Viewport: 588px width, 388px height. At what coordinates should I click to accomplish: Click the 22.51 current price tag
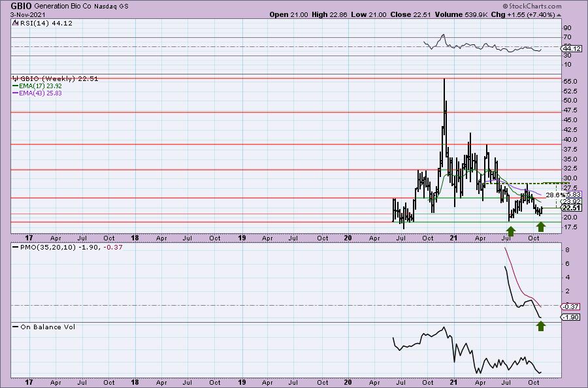pyautogui.click(x=572, y=208)
